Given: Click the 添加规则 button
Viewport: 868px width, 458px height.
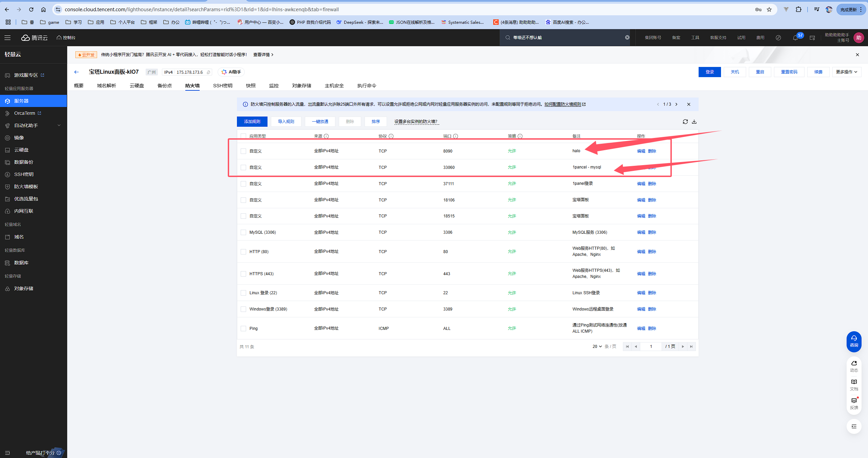Looking at the screenshot, I should pos(252,122).
